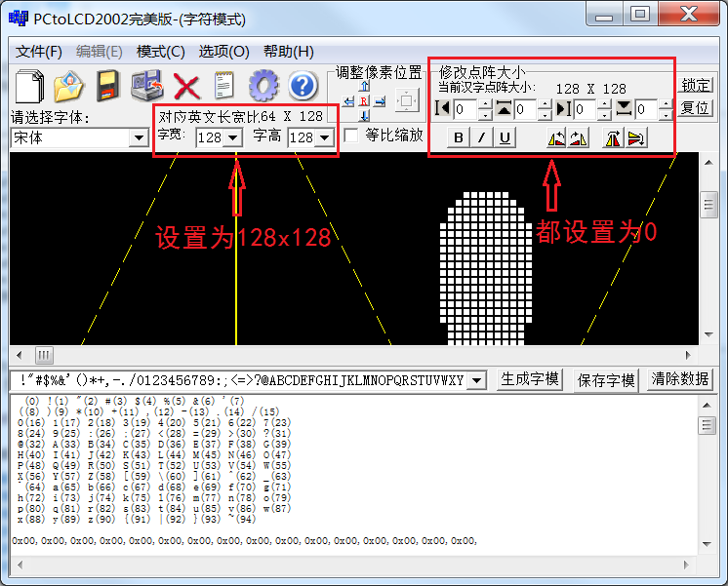Screen dimensions: 728x586
Task: Click the new file icon in toolbar
Action: pos(30,86)
